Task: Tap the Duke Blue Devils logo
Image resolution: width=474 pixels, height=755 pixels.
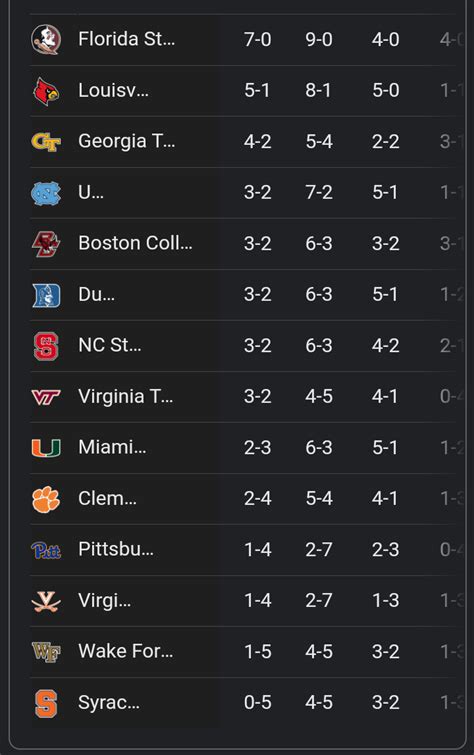Action: [46, 295]
